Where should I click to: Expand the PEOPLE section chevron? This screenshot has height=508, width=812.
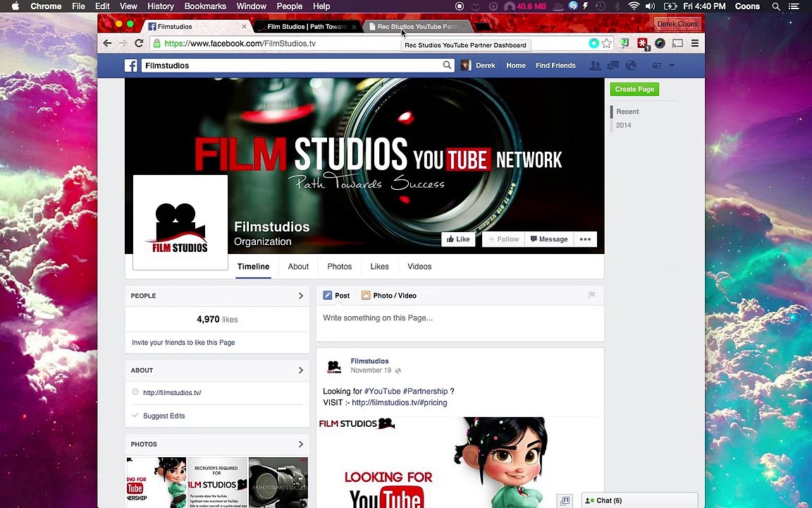click(301, 296)
